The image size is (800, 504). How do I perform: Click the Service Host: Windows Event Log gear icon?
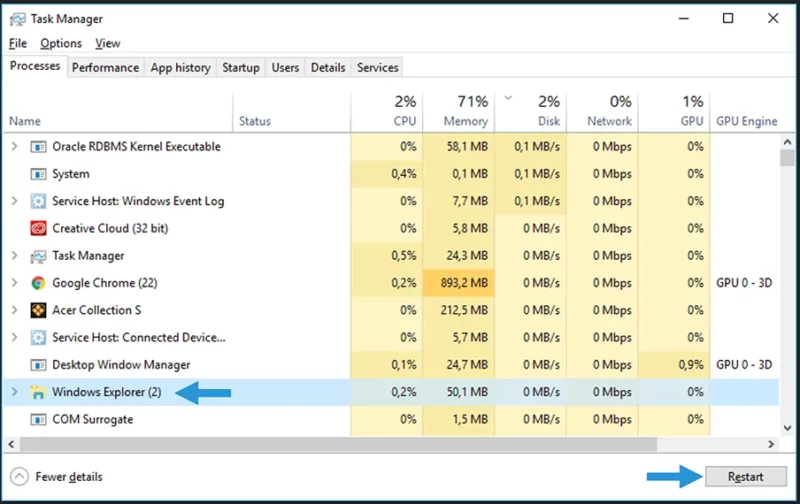38,201
